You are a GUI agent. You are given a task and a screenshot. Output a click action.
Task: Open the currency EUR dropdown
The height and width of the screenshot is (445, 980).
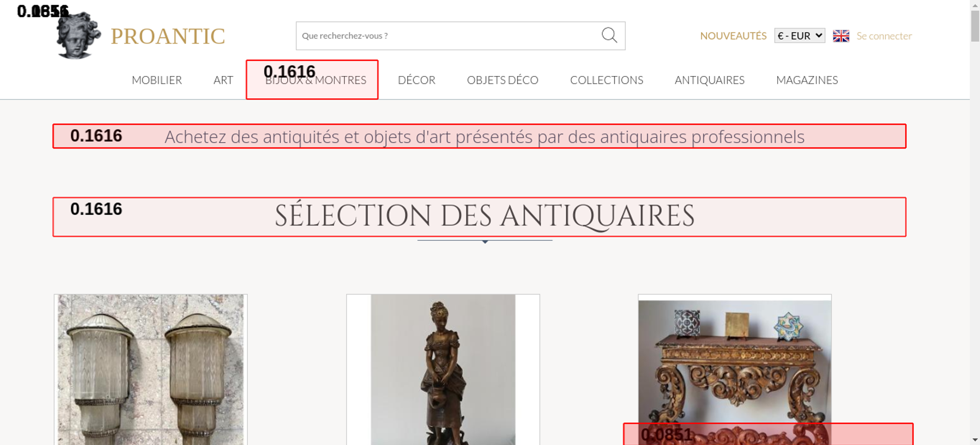(799, 36)
